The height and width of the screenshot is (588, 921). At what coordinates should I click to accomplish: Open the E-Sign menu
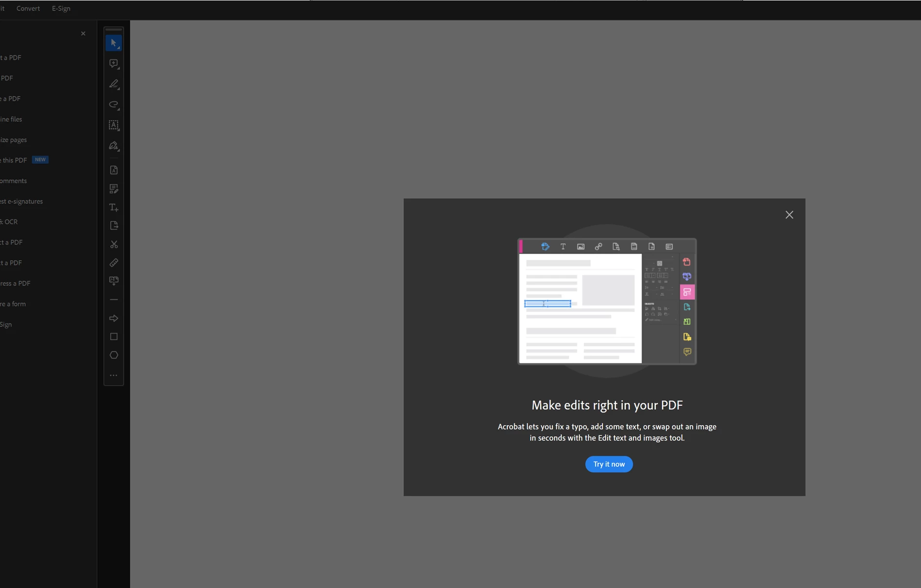[61, 8]
